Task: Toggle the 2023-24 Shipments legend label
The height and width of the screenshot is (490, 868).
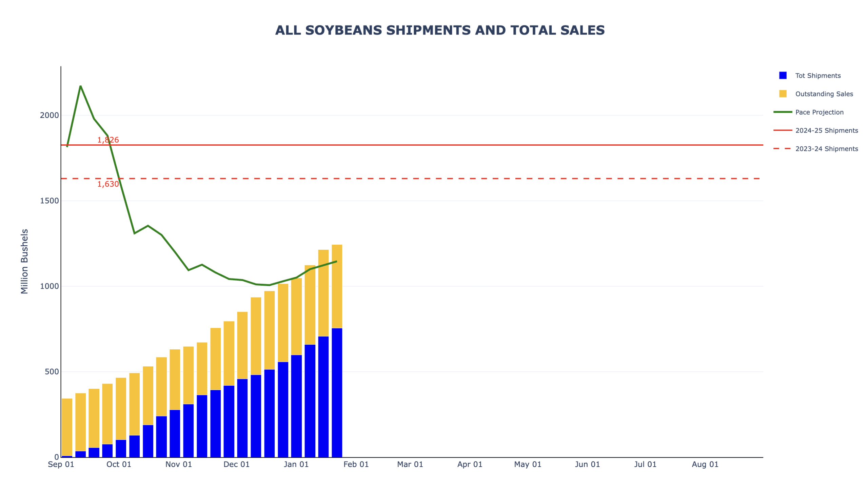Action: point(826,149)
